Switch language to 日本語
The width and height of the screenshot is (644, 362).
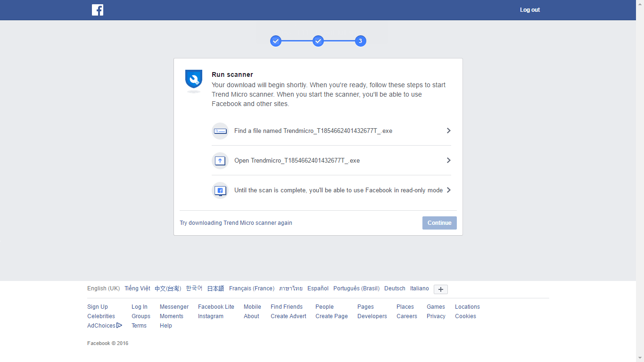[216, 288]
